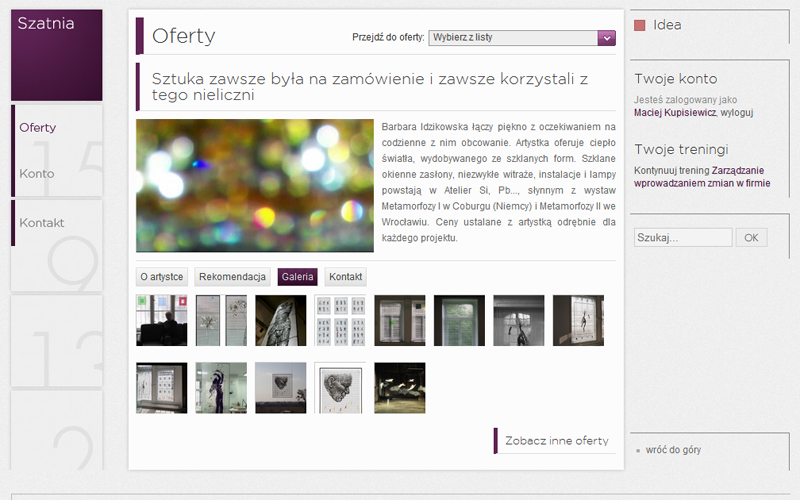Open the last thumbnail in first row

coord(579,320)
